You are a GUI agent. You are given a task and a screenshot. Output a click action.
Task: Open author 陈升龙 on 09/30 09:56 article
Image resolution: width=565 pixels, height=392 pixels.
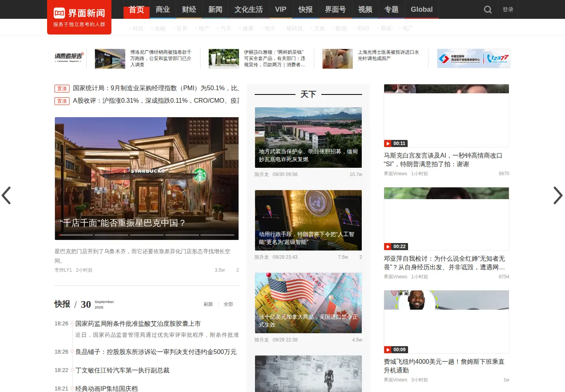click(262, 174)
